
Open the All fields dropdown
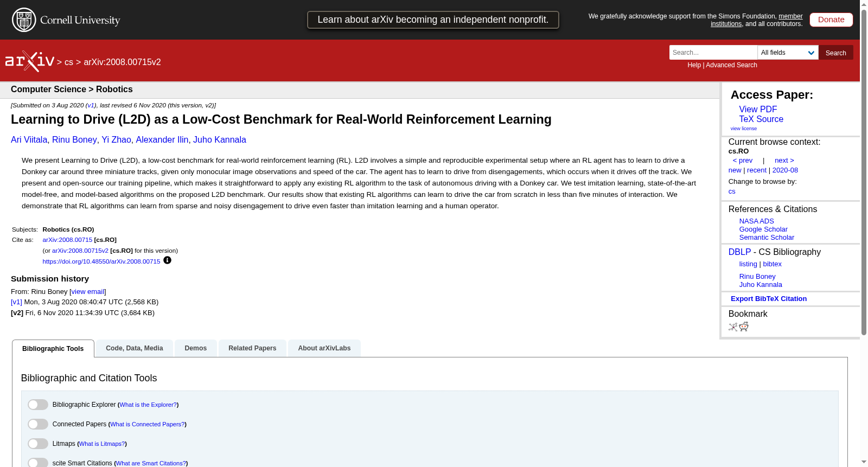[788, 53]
